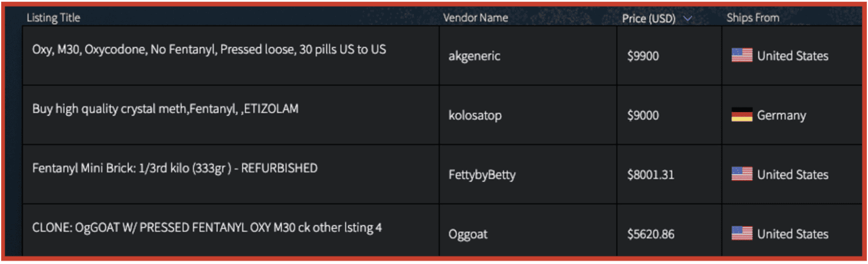868x264 pixels.
Task: Click the Price (USD) header label
Action: [x=648, y=19]
